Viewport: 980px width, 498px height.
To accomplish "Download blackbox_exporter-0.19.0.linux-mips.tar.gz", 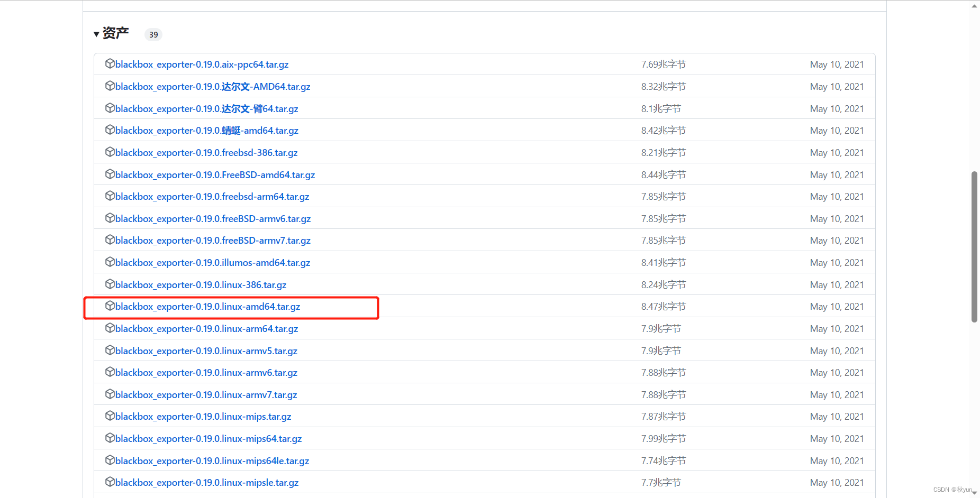I will pos(203,417).
